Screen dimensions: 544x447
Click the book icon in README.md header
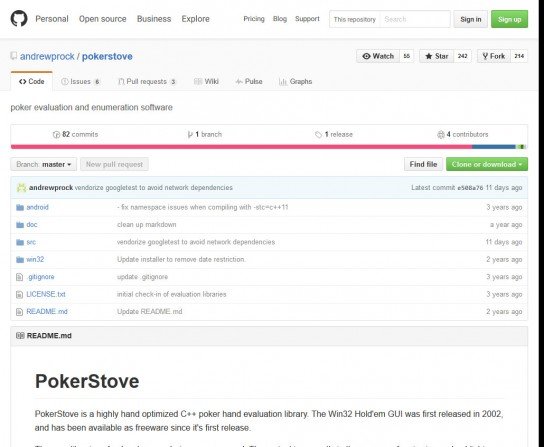[x=20, y=336]
